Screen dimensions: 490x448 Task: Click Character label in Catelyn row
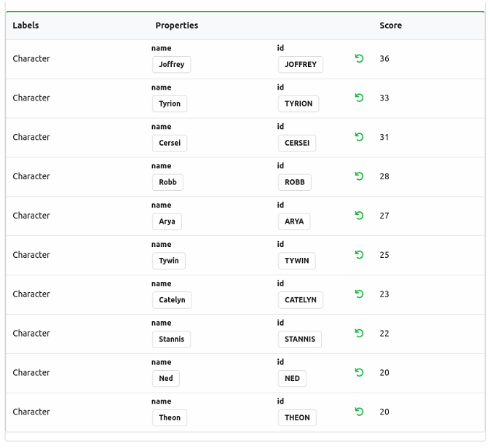31,294
